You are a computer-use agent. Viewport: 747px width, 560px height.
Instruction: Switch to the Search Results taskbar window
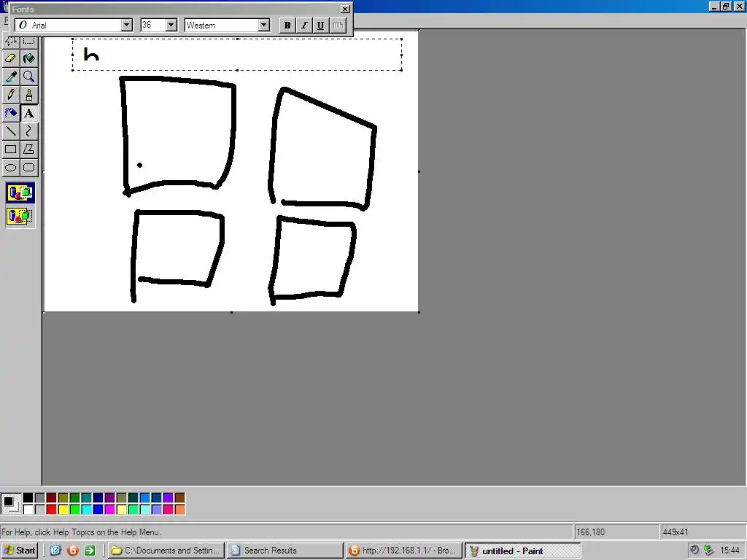285,551
